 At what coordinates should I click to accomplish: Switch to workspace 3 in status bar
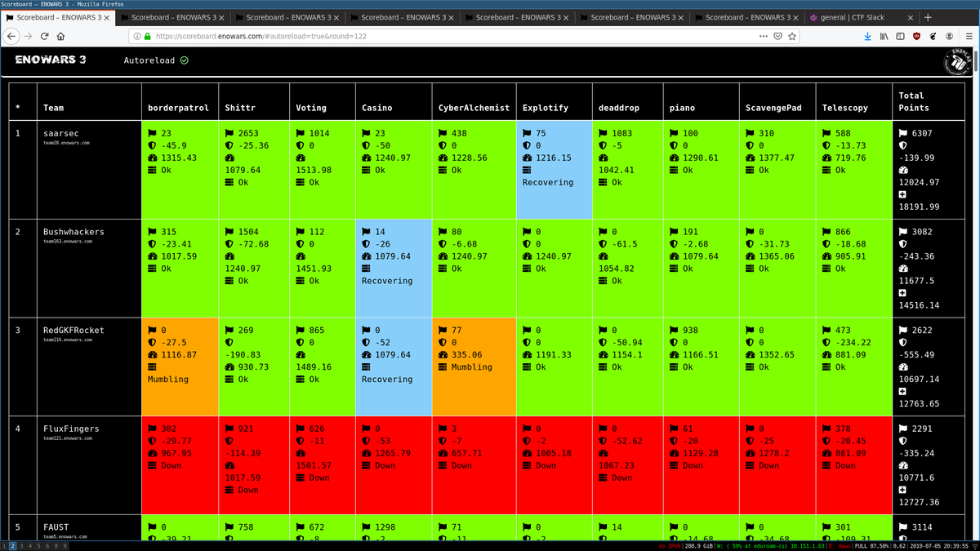pos(22,545)
